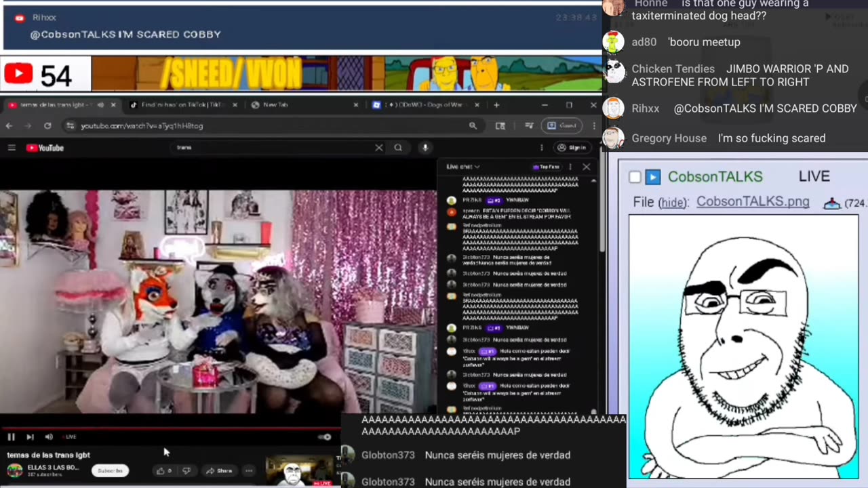
Task: Open the YouTube hamburger guide menu
Action: 12,148
